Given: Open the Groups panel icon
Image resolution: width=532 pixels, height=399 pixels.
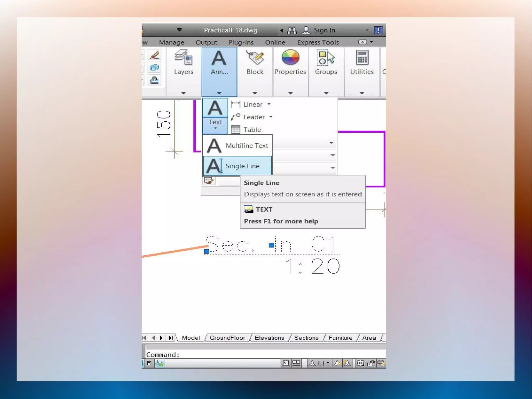Looking at the screenshot, I should pos(326,58).
